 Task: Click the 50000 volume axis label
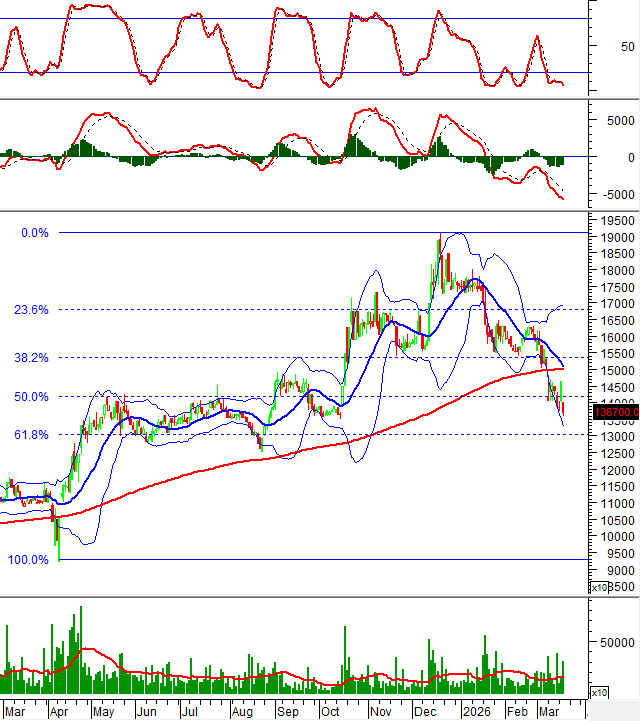[619, 644]
